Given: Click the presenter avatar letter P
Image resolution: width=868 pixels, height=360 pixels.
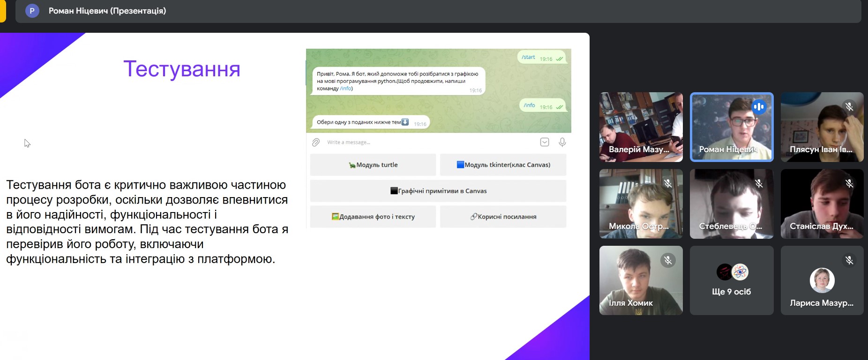Looking at the screenshot, I should click(32, 11).
